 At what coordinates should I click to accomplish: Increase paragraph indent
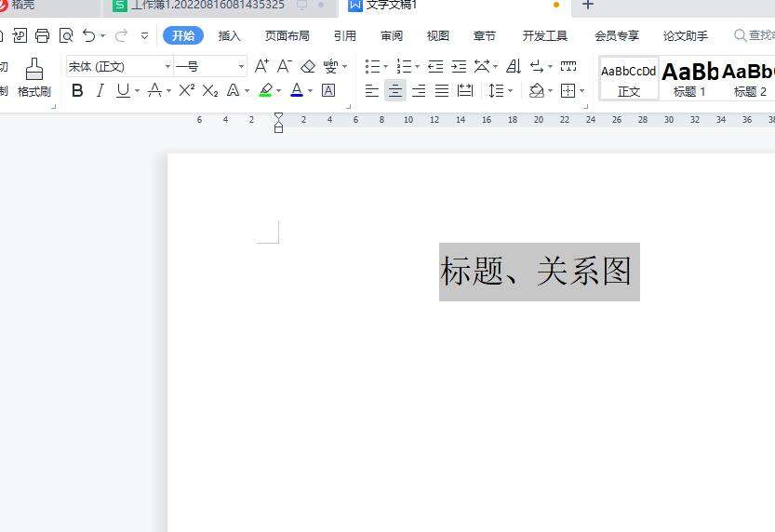pyautogui.click(x=459, y=66)
